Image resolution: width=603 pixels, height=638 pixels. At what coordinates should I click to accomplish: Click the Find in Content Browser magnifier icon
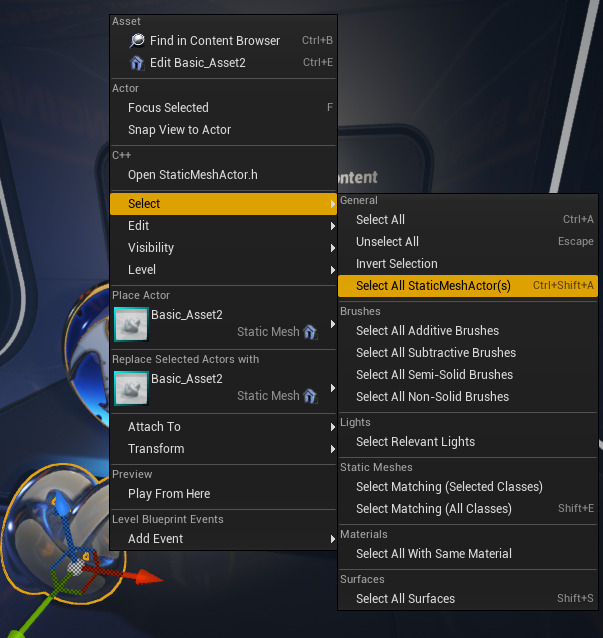coord(137,41)
